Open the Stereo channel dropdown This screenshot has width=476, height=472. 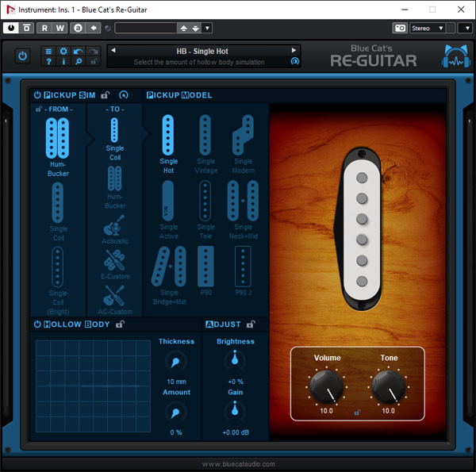[x=428, y=28]
